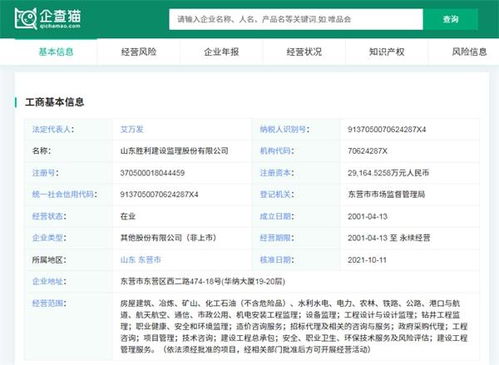Open the 企业年报 tab

coord(221,52)
